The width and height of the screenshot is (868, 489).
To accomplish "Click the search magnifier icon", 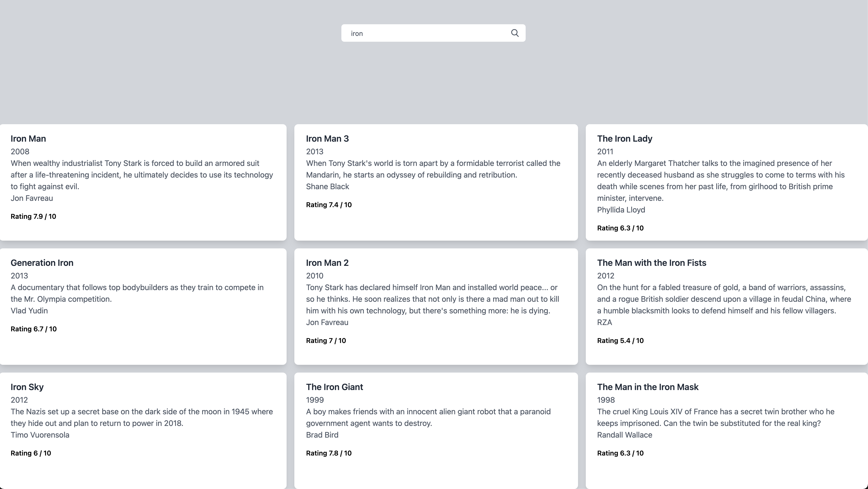I will click(514, 33).
